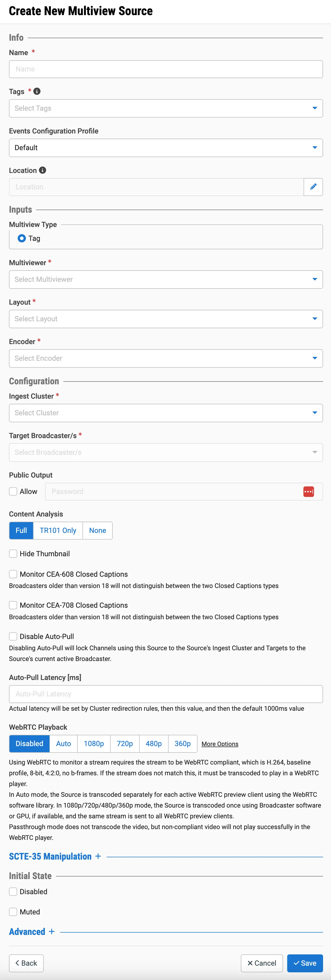Select the Tag multiview type radio
Image resolution: width=331 pixels, height=980 pixels.
click(22, 238)
